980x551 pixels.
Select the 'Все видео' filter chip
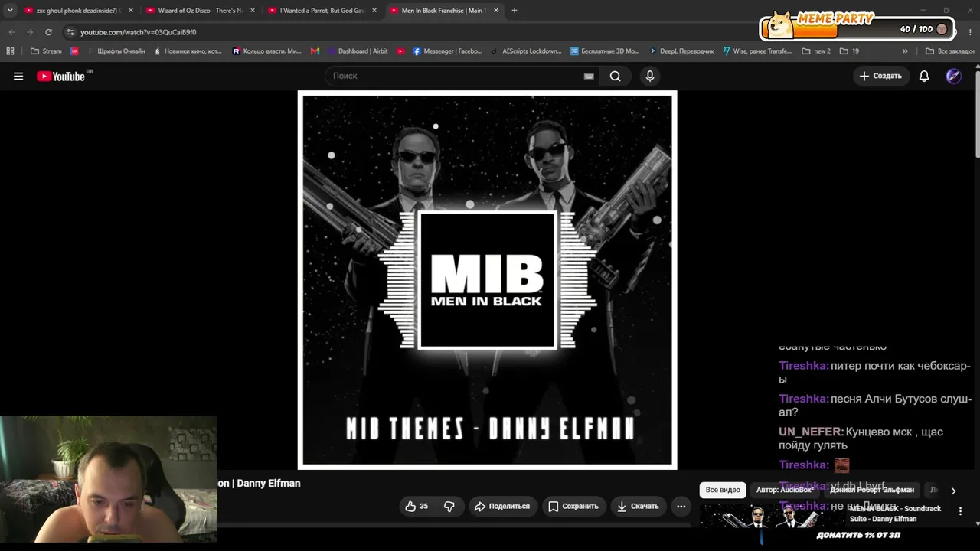[723, 490]
